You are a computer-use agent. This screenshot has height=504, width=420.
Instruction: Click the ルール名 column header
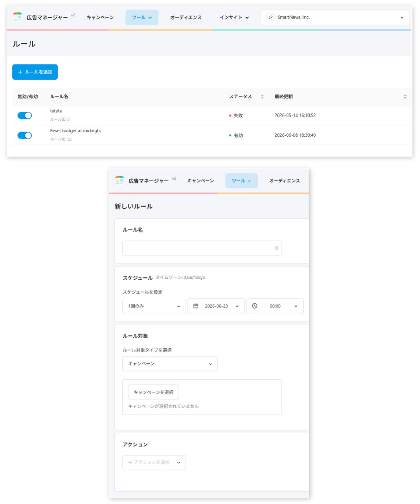59,96
